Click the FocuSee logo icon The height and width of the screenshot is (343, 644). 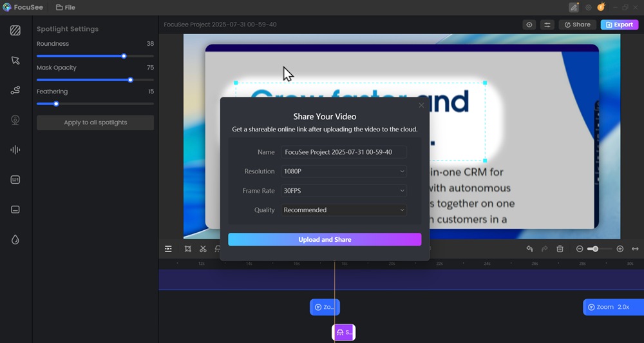click(7, 7)
